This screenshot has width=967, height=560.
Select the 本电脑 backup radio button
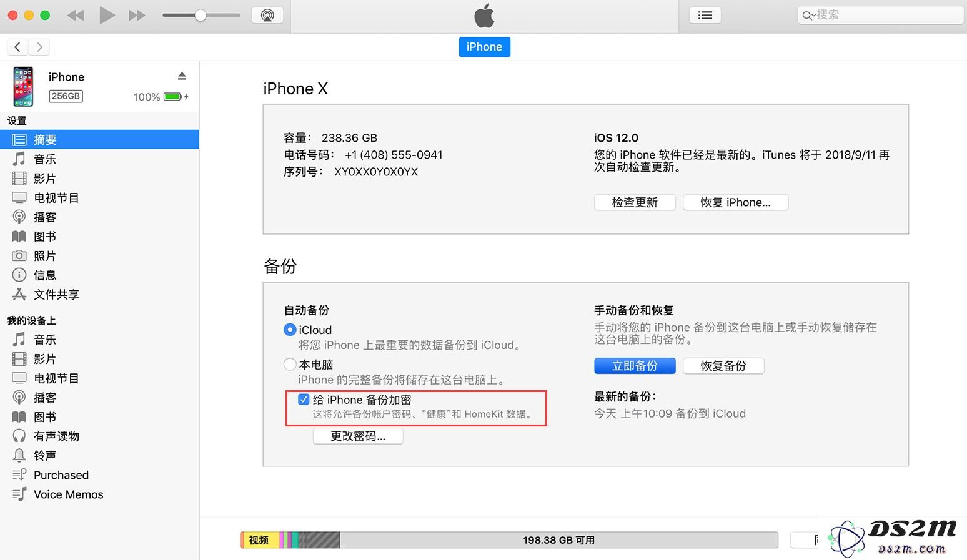[x=290, y=364]
